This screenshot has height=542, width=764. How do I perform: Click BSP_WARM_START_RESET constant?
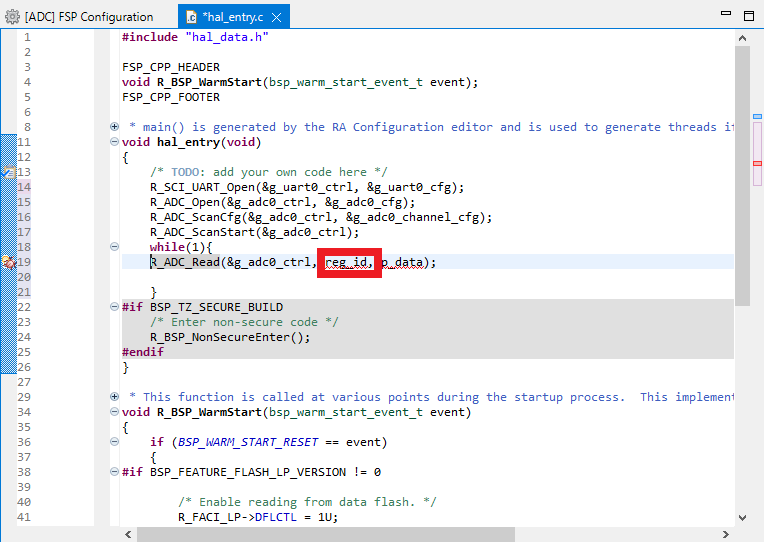(248, 442)
